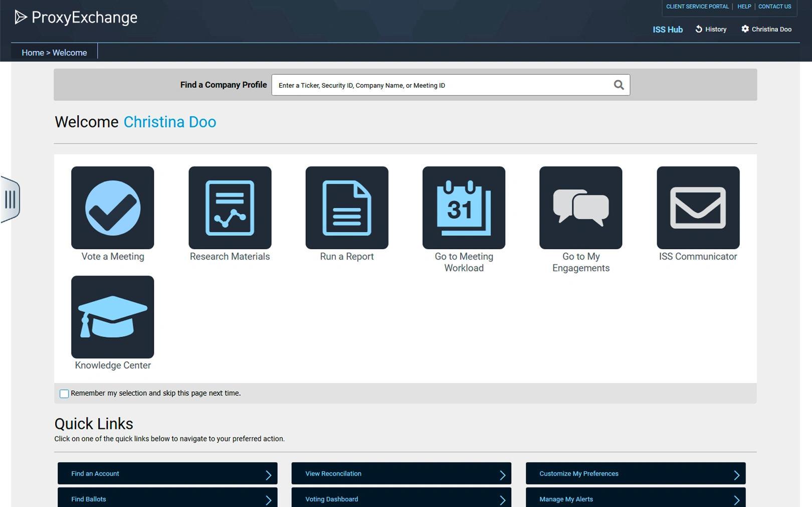The image size is (812, 507).
Task: Check Remember my selection checkbox
Action: 64,394
